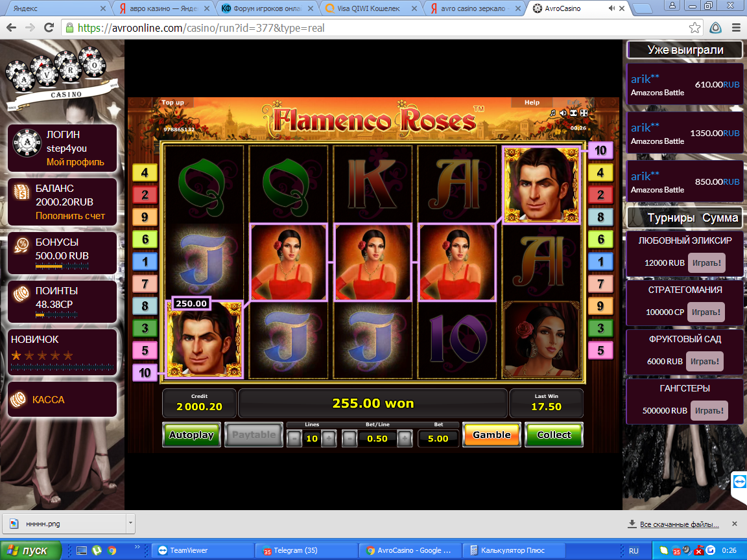Open Все скачанные файлы link
This screenshot has height=560, width=747.
(x=680, y=524)
